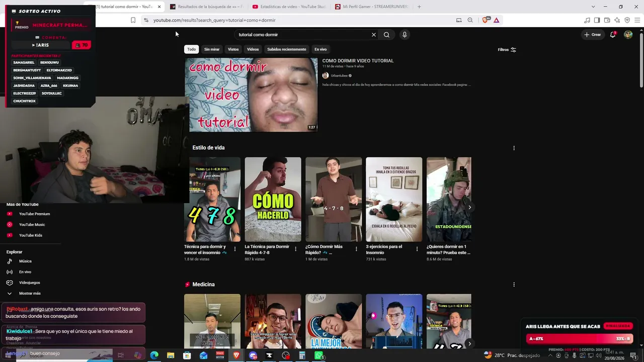Bookmark this page in the address bar
This screenshot has height=362, width=644.
133,20
